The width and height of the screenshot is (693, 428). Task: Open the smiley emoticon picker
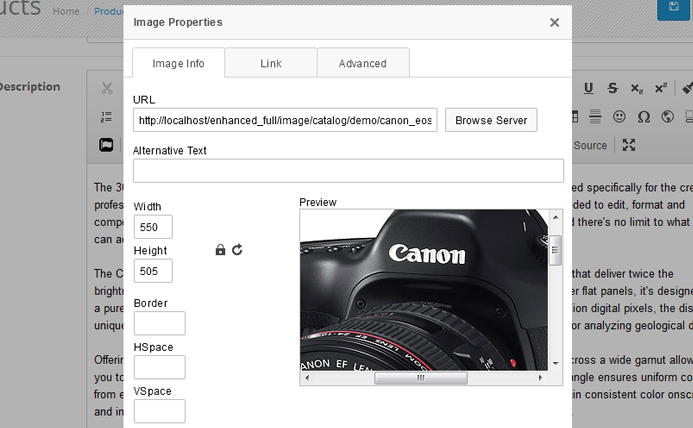[x=619, y=117]
